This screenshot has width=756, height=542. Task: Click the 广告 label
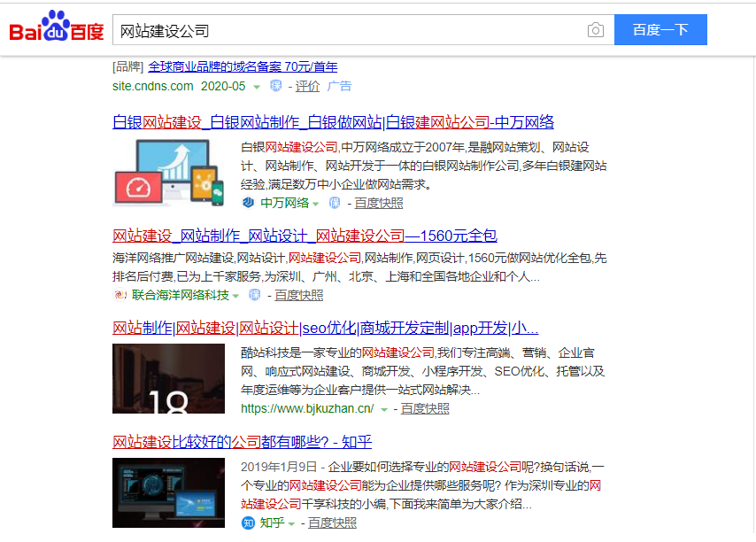point(339,86)
